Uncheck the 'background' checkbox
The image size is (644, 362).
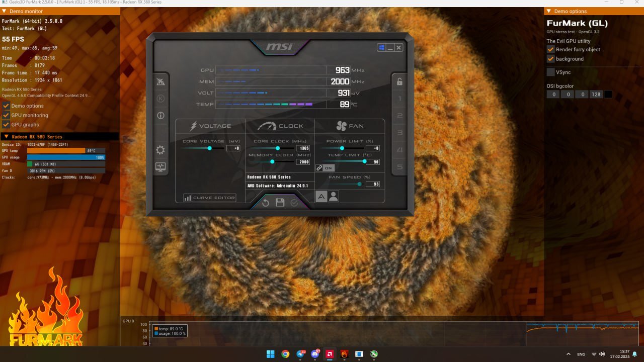551,59
